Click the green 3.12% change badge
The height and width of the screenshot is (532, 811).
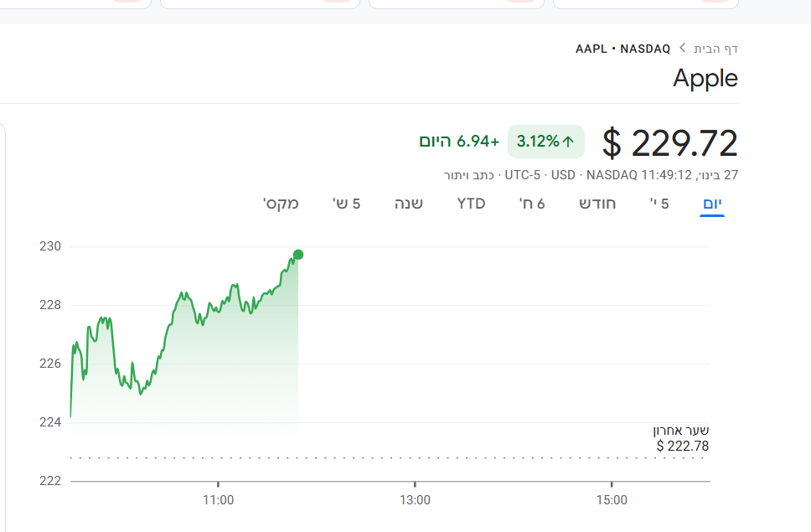click(545, 142)
